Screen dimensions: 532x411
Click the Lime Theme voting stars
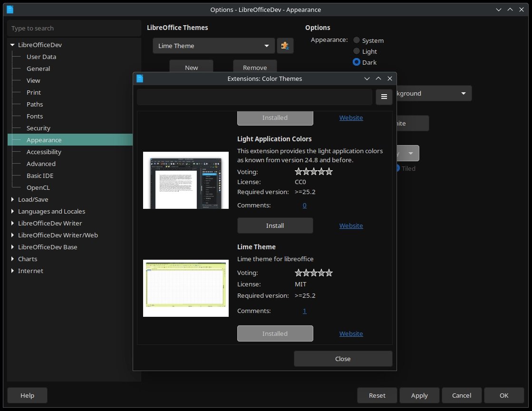tap(314, 273)
